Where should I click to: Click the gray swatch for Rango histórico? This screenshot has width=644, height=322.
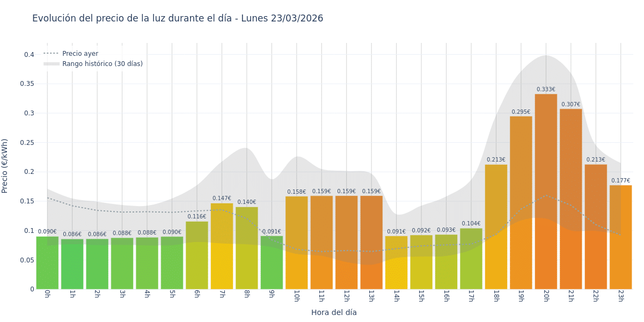point(51,64)
